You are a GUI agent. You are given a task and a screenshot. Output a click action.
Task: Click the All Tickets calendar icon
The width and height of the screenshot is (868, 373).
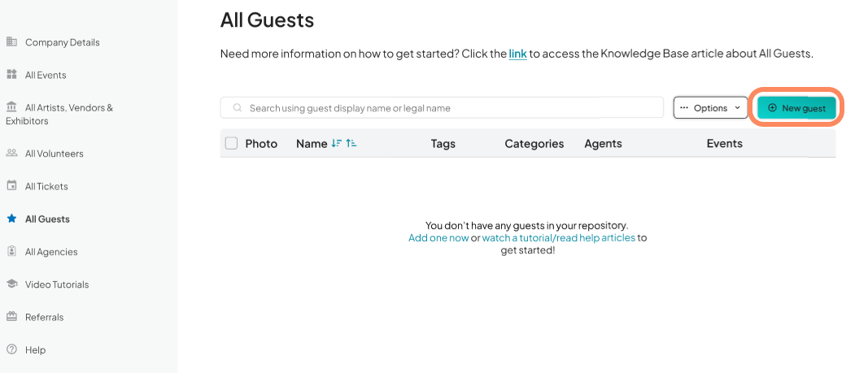tap(11, 185)
